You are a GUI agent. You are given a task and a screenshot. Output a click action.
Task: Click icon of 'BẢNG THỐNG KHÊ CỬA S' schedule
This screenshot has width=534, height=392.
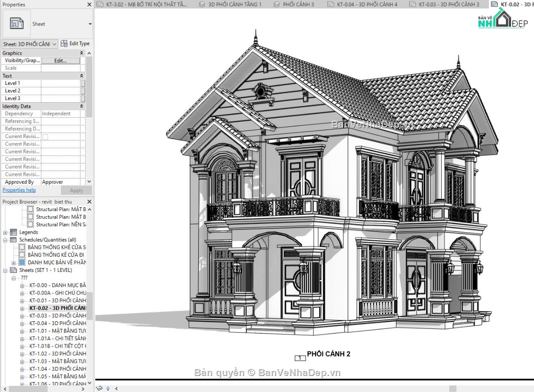click(x=22, y=247)
